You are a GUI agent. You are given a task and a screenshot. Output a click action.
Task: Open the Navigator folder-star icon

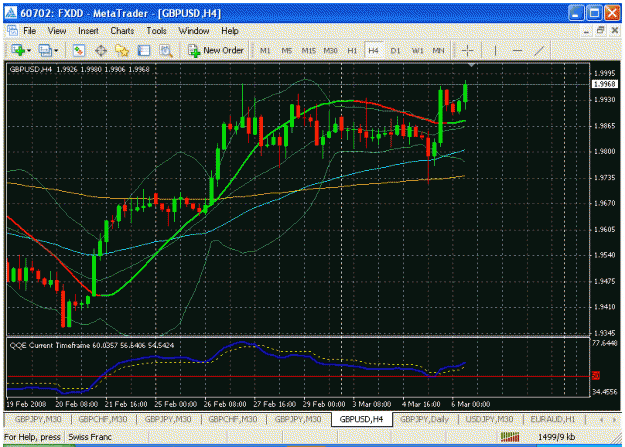[x=122, y=50]
